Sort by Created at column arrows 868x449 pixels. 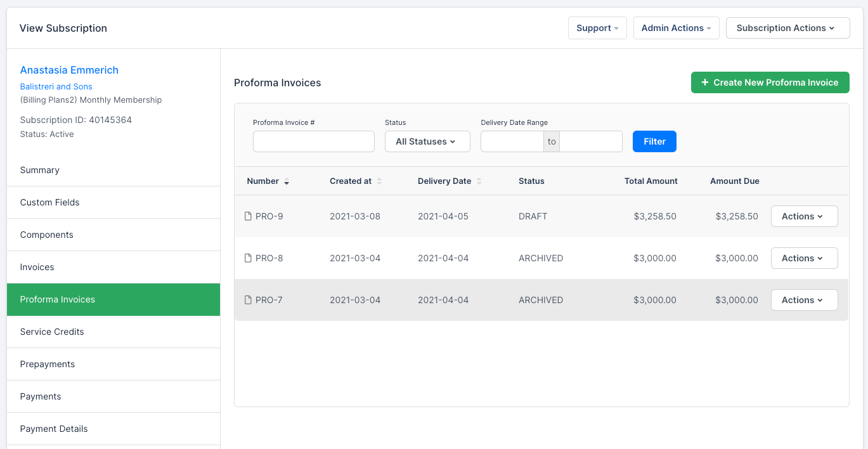point(379,181)
